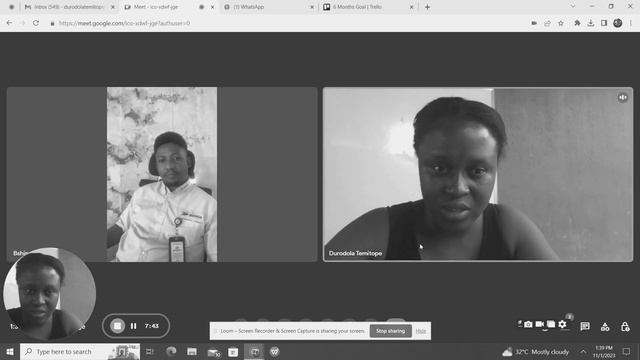Pause the Loom recording
Screen dimensions: 640x360
133,326
